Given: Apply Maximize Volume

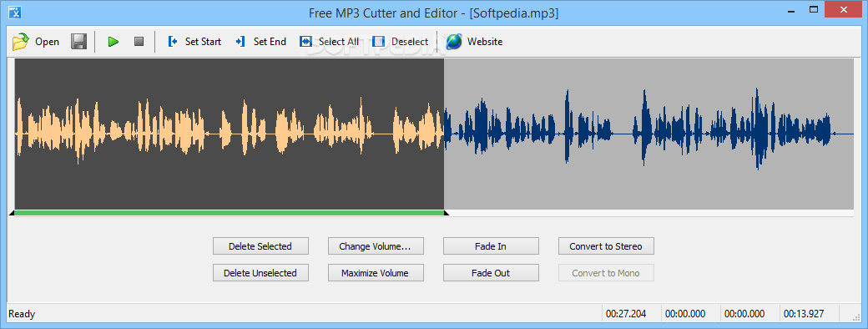Looking at the screenshot, I should pyautogui.click(x=376, y=272).
